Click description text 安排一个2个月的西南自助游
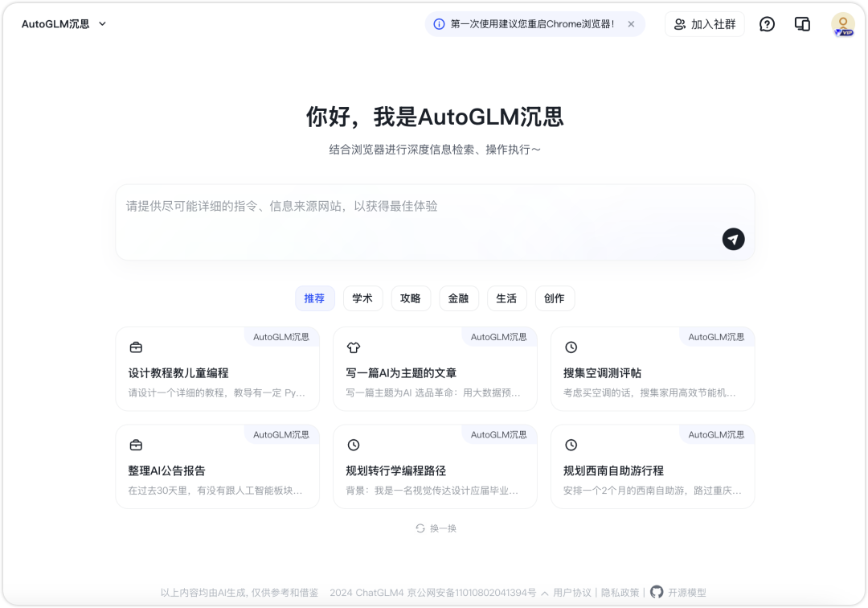Screen dimensions: 868x608 coord(652,491)
